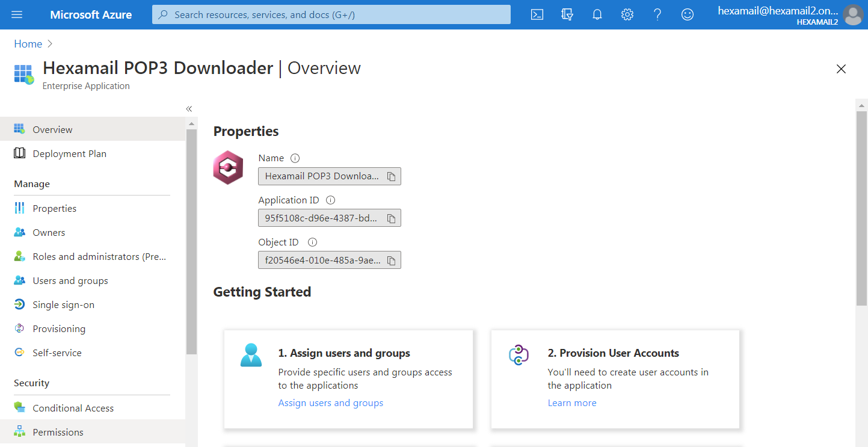
Task: Open Cloud Shell from the top bar
Action: [x=537, y=14]
